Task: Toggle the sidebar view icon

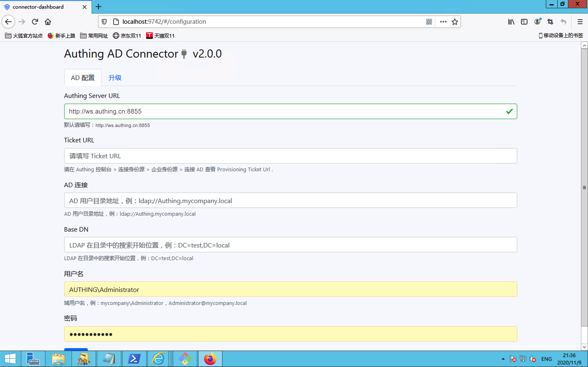Action: [524, 22]
